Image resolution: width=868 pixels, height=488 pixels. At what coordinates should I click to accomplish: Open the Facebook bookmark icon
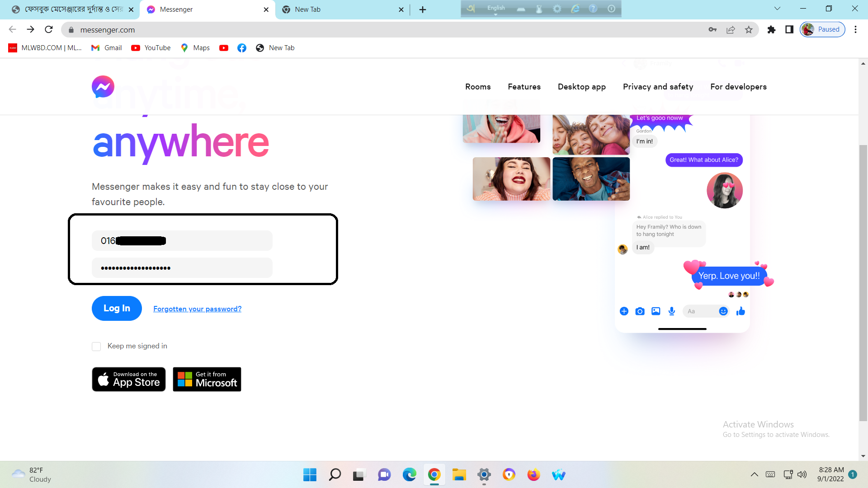[x=242, y=48]
